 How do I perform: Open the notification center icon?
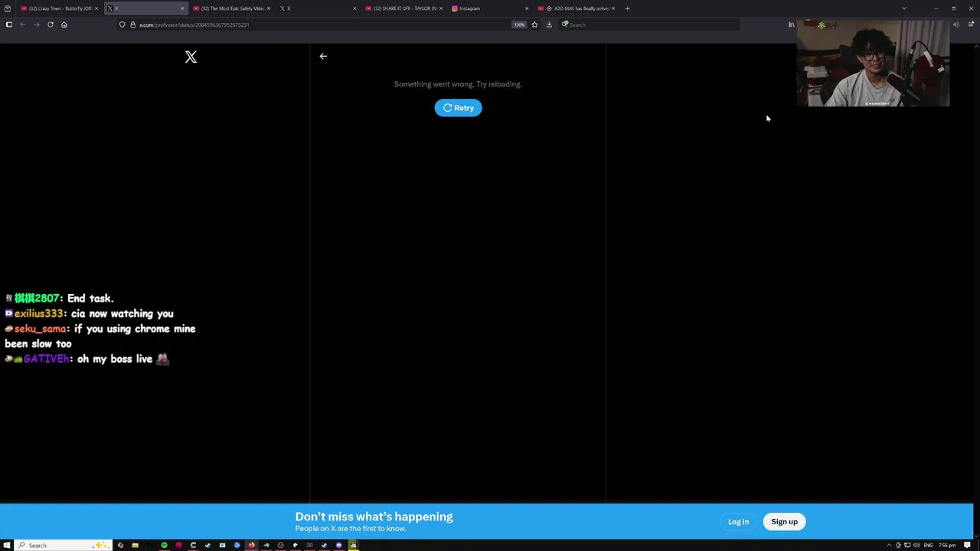(x=968, y=545)
